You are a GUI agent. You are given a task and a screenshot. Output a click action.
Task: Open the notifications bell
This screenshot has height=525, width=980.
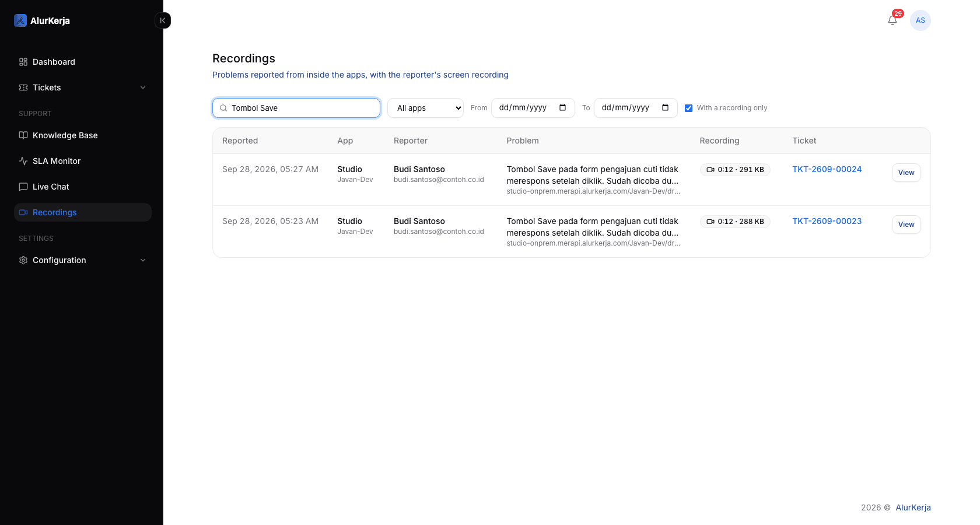click(x=892, y=20)
